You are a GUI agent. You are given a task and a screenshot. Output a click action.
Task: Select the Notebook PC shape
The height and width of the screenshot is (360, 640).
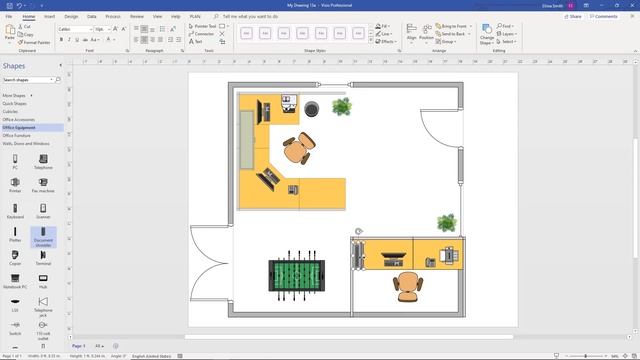pyautogui.click(x=15, y=281)
